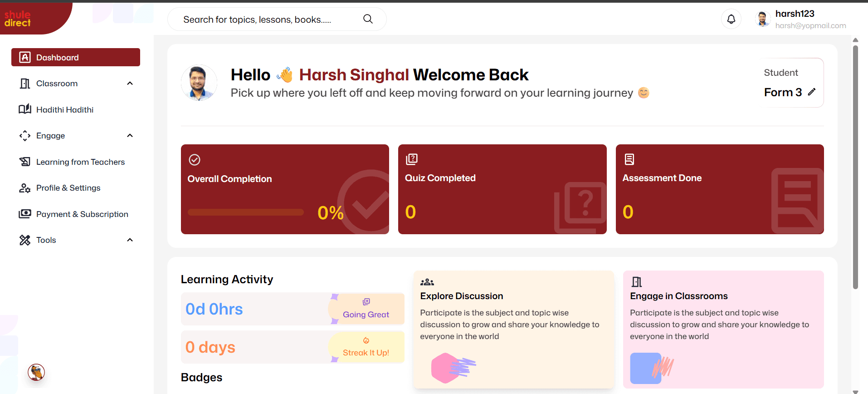Click the Badges heading

(x=201, y=378)
